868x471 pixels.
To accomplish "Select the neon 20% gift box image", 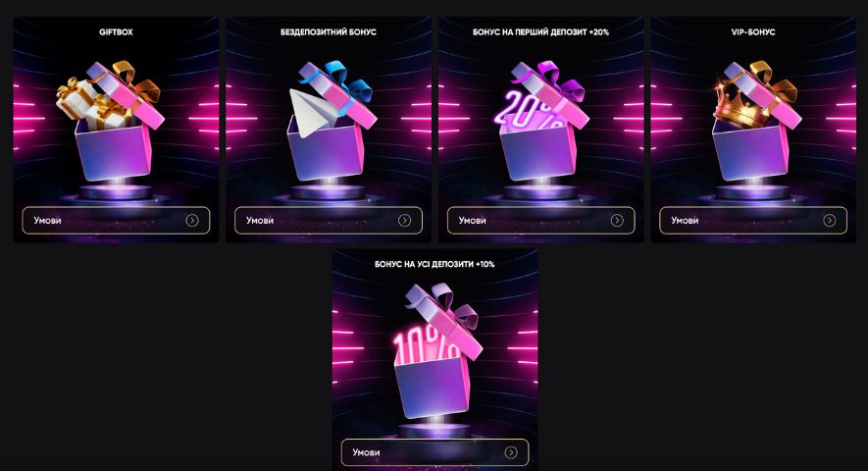I will click(x=540, y=121).
